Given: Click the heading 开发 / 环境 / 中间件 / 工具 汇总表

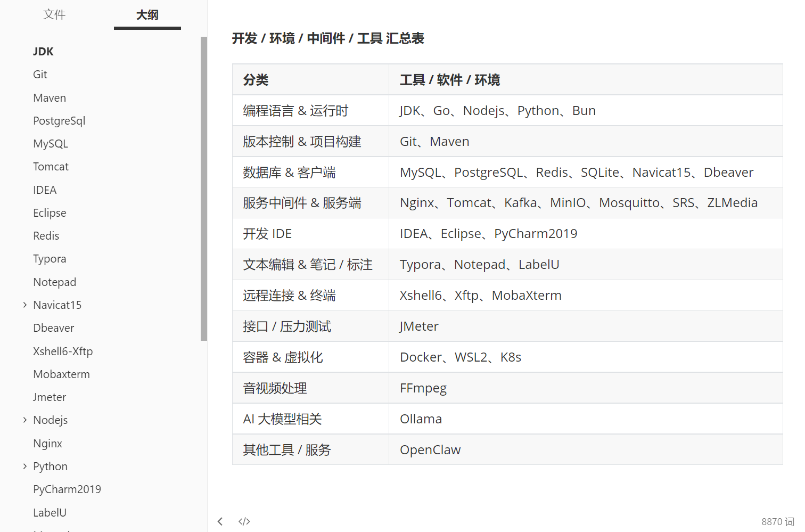Looking at the screenshot, I should [x=328, y=38].
